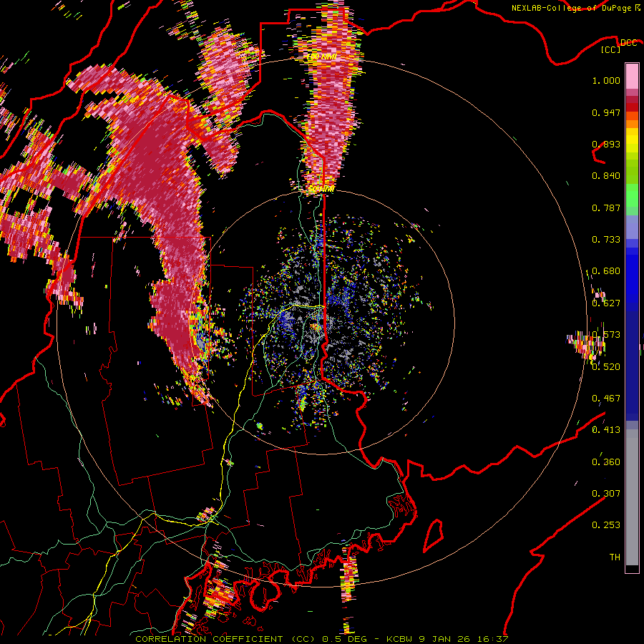Screen dimensions: 644x644
Task: Select the 0.307 legend value
Action: pyautogui.click(x=606, y=493)
